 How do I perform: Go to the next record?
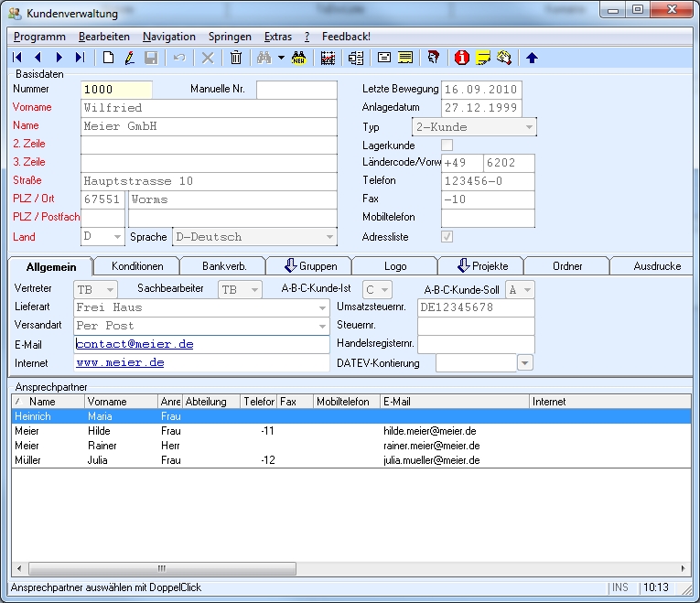[x=59, y=58]
